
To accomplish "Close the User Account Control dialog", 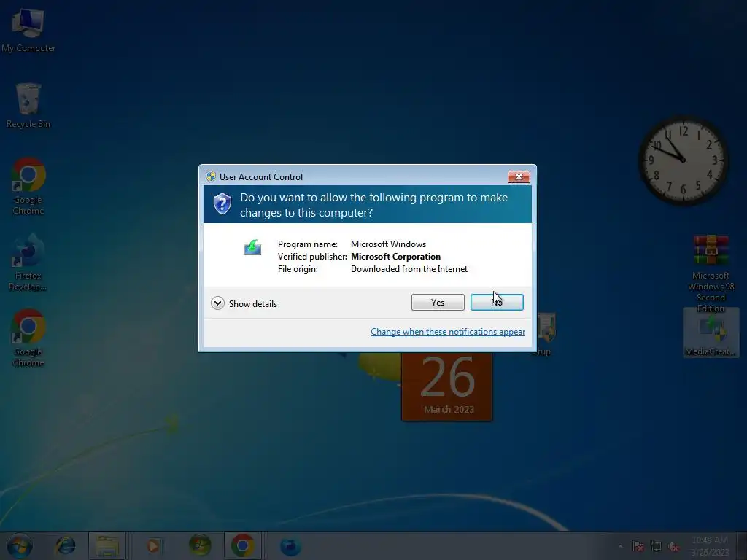I will 519,176.
